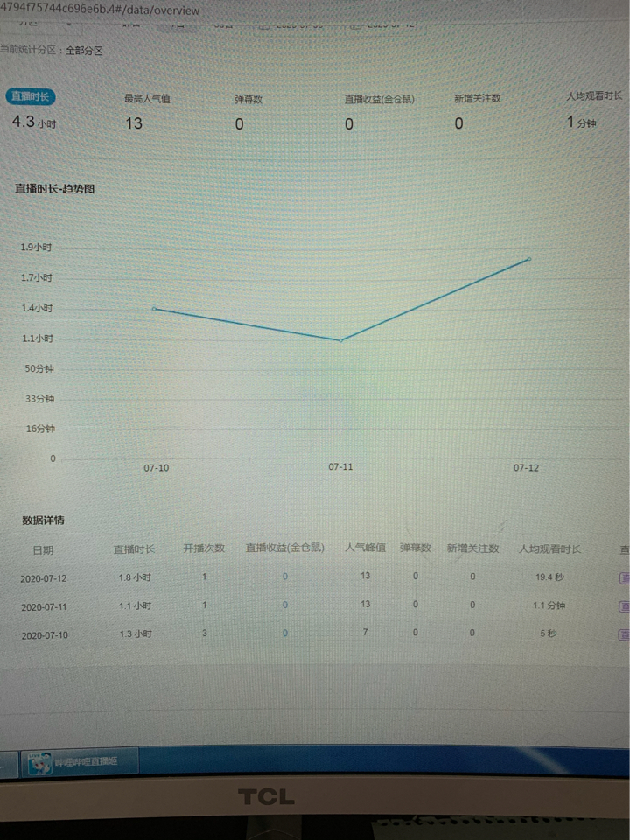This screenshot has height=840, width=630.
Task: Select the 人均观看时长 metric
Action: coord(594,97)
